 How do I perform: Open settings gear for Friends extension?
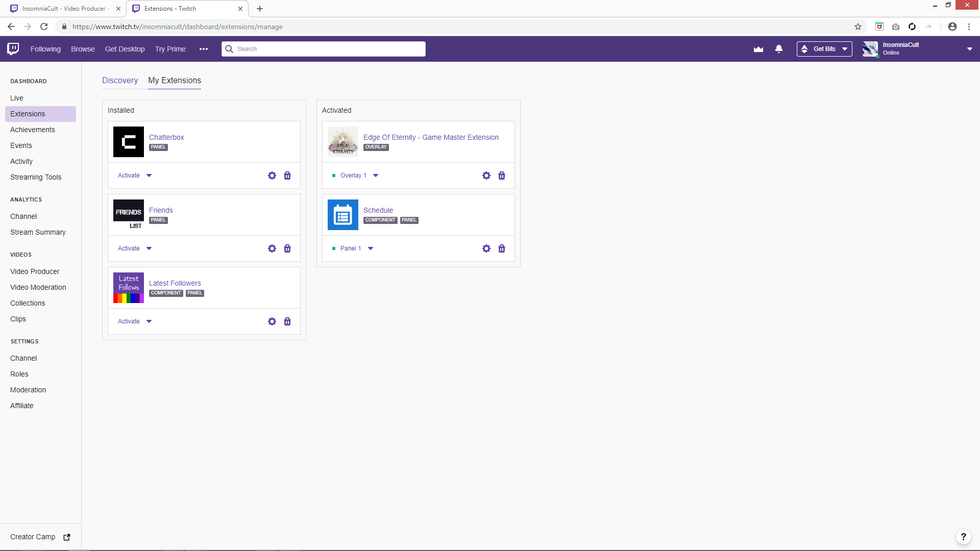[x=272, y=248]
